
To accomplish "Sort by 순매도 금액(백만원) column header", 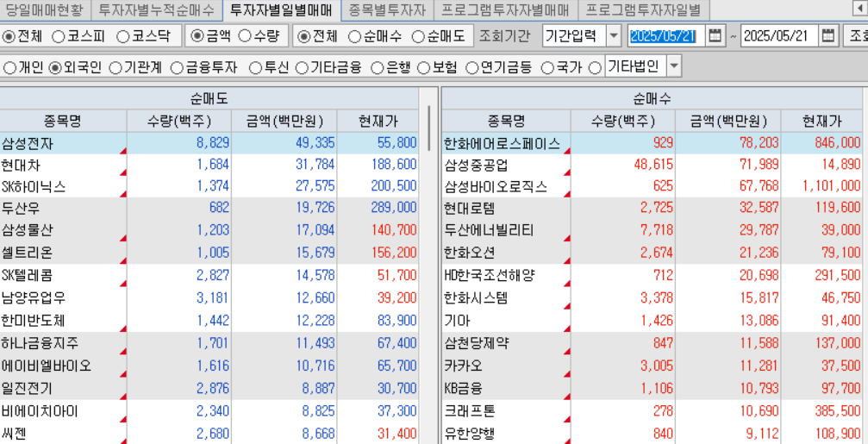I will (x=284, y=121).
